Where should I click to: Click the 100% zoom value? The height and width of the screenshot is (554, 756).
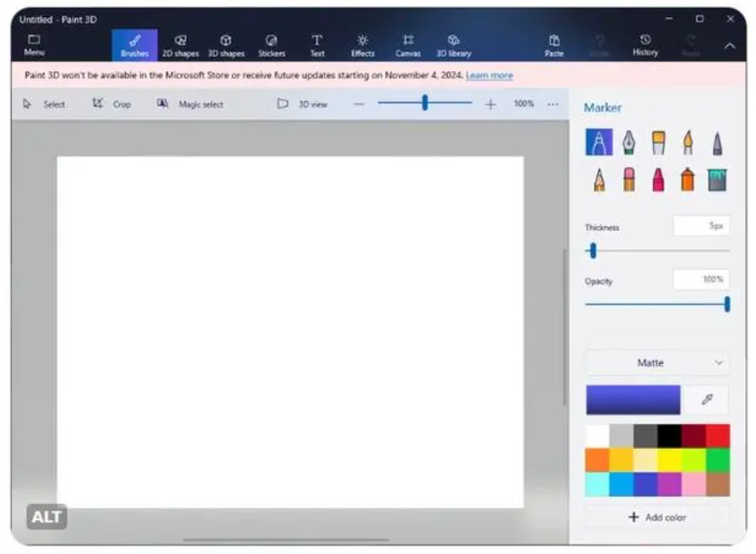pyautogui.click(x=524, y=104)
